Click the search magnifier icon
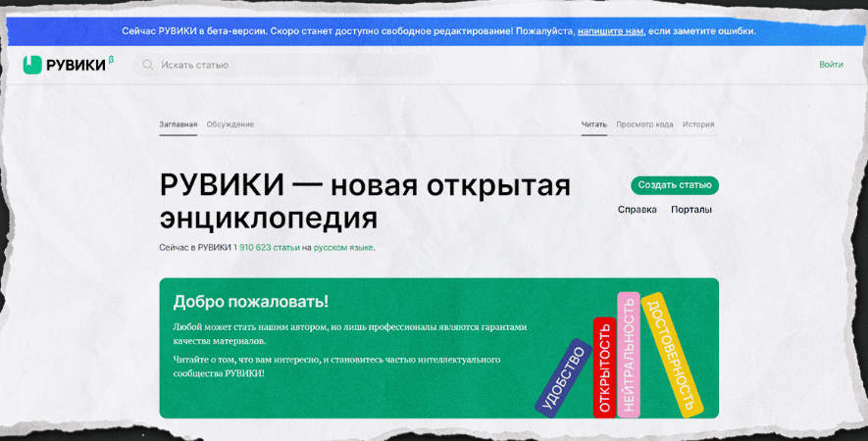Image resolution: width=868 pixels, height=441 pixels. (x=148, y=65)
